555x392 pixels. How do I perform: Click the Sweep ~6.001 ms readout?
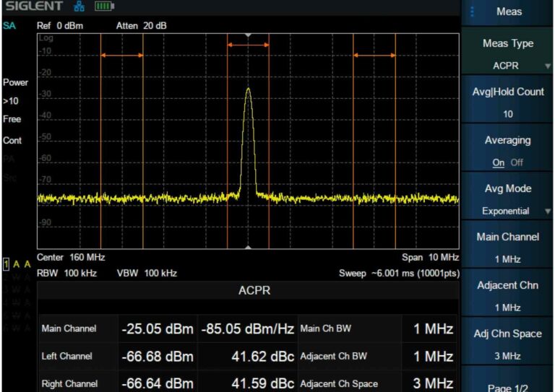[399, 273]
